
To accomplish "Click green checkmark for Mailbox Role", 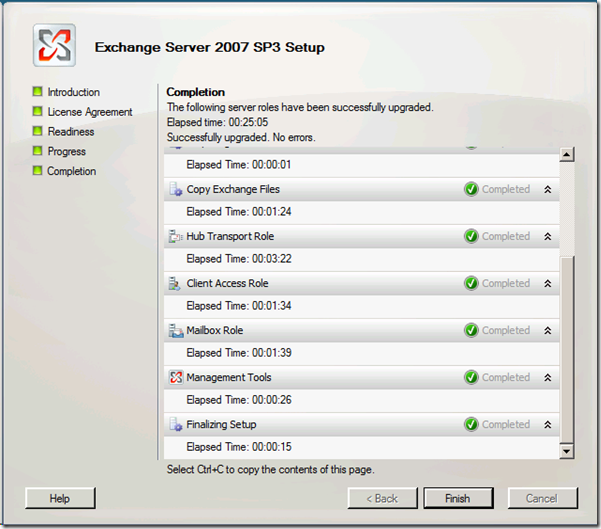I will click(471, 330).
